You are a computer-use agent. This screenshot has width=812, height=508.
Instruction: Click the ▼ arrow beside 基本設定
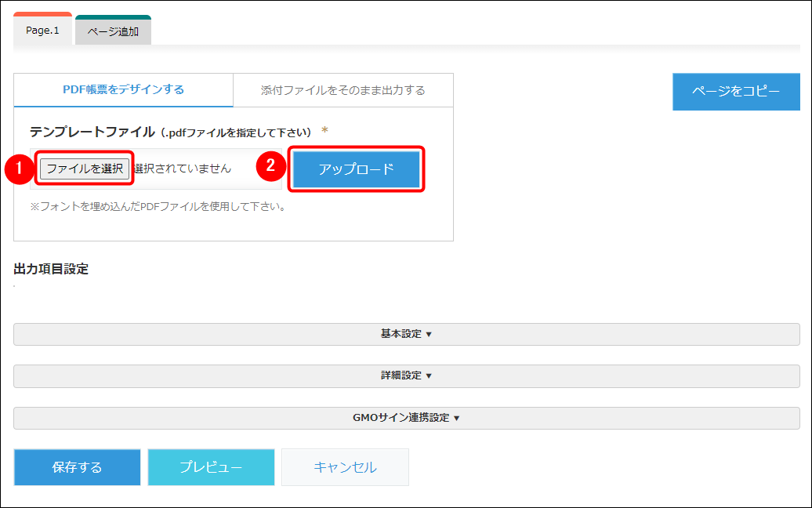[429, 335]
